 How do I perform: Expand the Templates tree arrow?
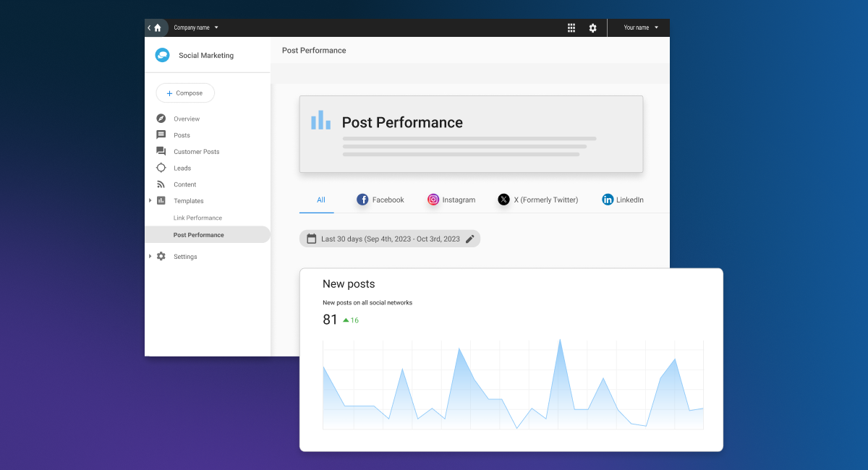[150, 200]
